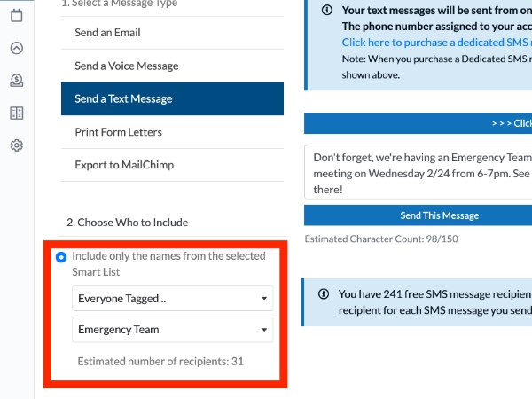Select the Smart List names radio button
This screenshot has height=399, width=532.
click(61, 257)
